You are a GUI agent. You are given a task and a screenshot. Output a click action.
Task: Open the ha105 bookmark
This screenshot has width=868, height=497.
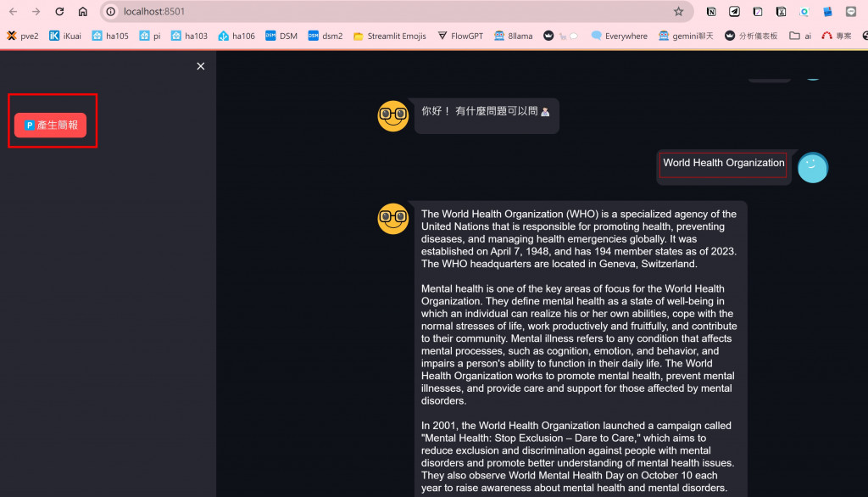click(110, 36)
